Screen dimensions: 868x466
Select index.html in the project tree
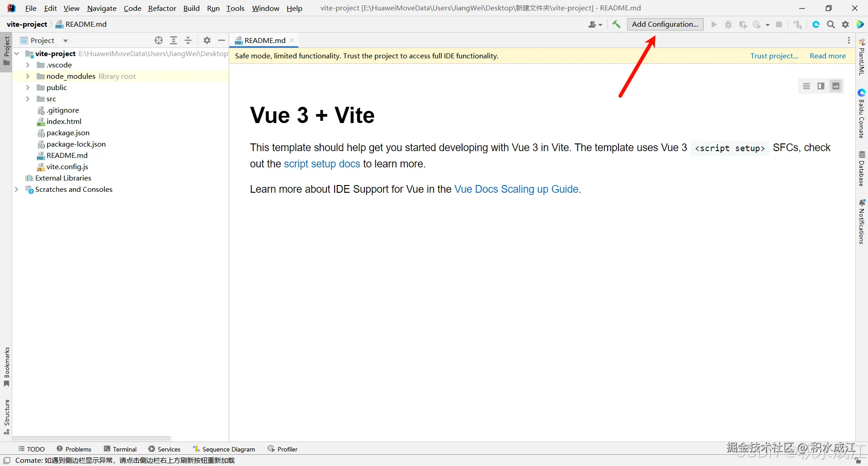(64, 121)
